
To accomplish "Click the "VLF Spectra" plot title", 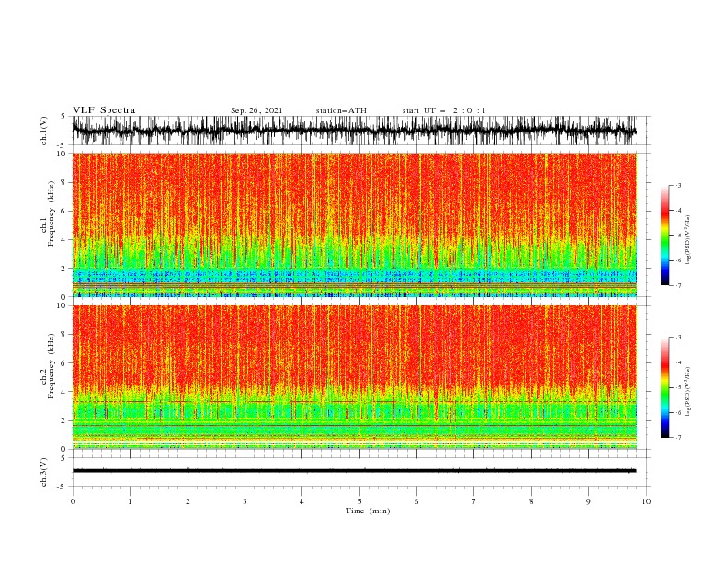I will (104, 110).
